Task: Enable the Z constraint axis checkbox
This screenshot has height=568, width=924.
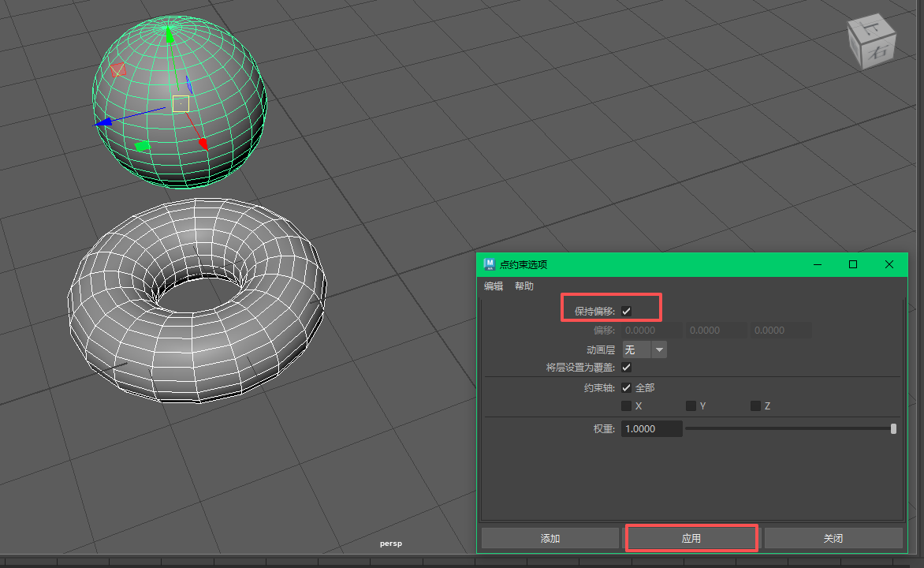Action: (755, 405)
